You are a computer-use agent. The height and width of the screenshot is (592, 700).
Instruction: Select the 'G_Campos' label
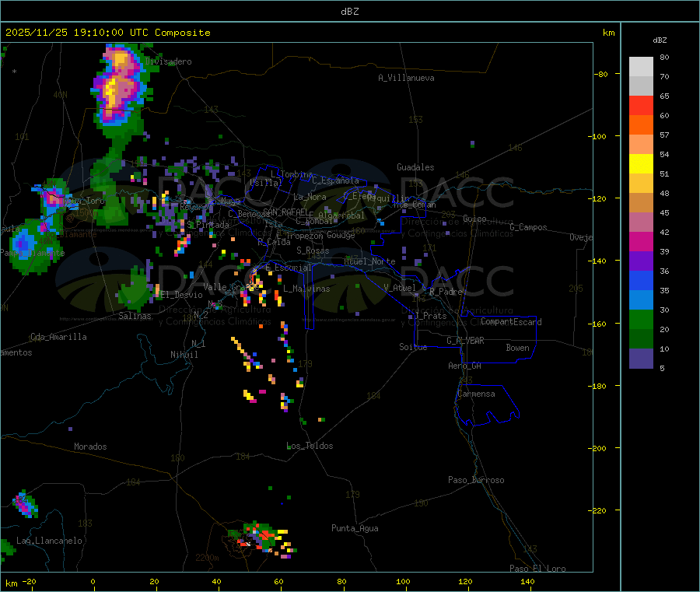[528, 227]
